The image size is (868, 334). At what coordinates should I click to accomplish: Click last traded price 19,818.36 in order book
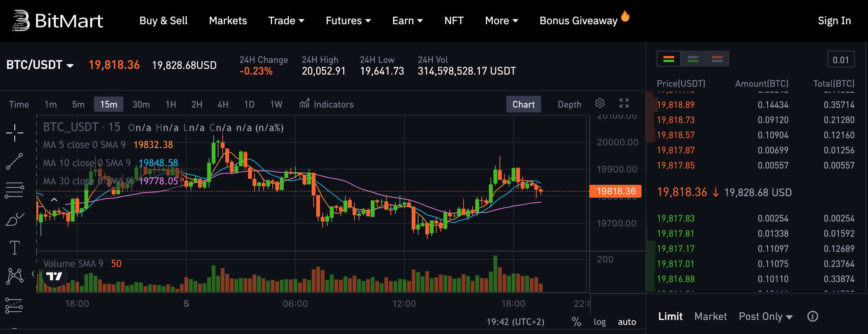(x=682, y=192)
